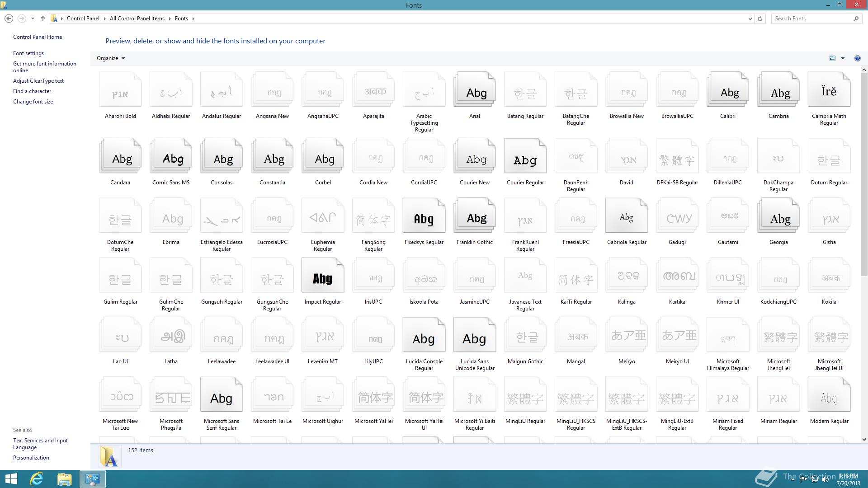Select the Microsoft Sans Serif Regular font

pyautogui.click(x=222, y=394)
